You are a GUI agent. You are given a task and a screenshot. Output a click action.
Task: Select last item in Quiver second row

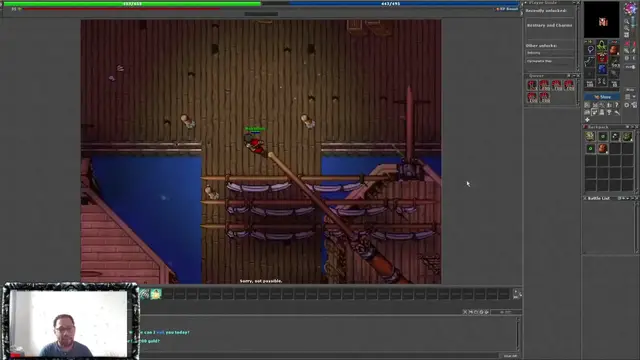pyautogui.click(x=544, y=97)
